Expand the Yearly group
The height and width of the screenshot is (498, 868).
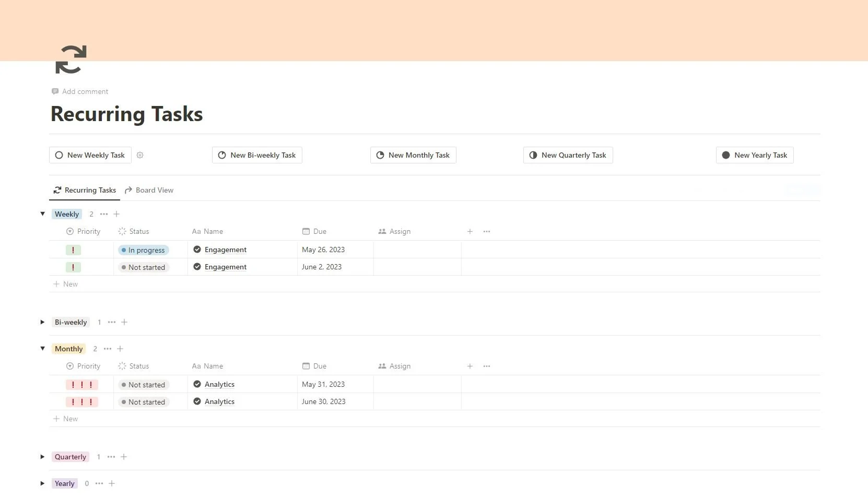click(x=43, y=483)
